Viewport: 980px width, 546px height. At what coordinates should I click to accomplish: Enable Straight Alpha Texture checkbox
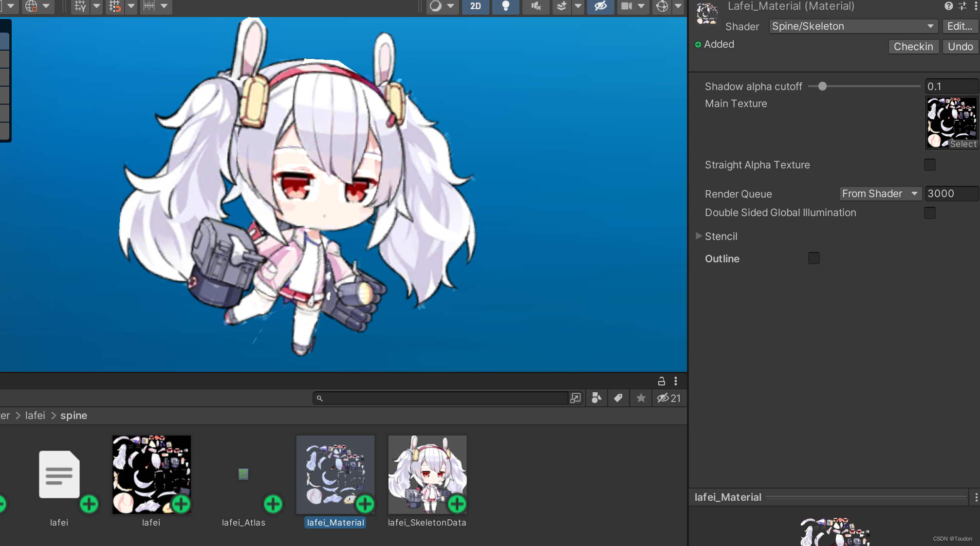tap(929, 165)
